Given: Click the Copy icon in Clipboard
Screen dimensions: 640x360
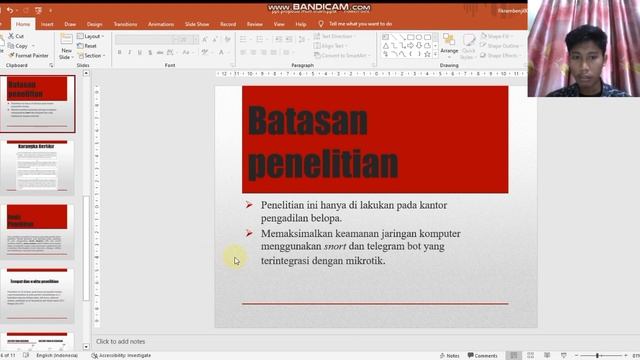Looking at the screenshot, I should [11, 46].
